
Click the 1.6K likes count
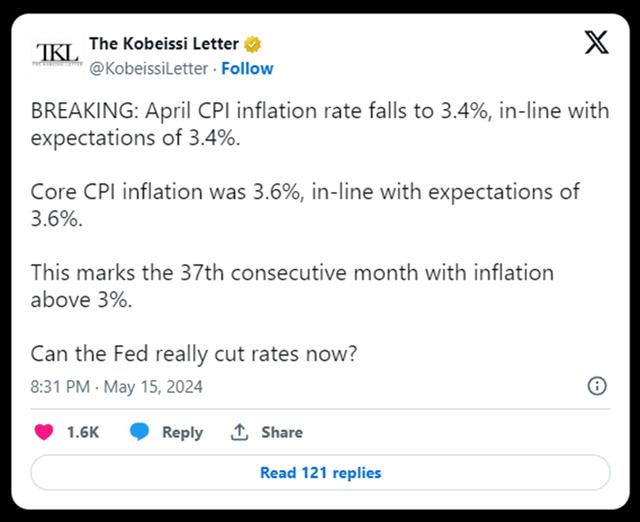[x=83, y=432]
